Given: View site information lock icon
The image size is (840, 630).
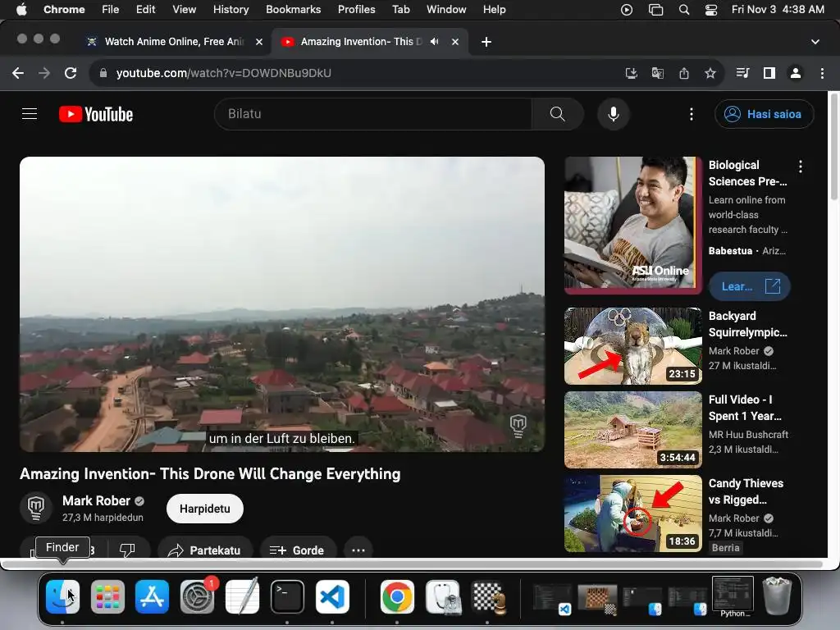Looking at the screenshot, I should click(x=103, y=73).
